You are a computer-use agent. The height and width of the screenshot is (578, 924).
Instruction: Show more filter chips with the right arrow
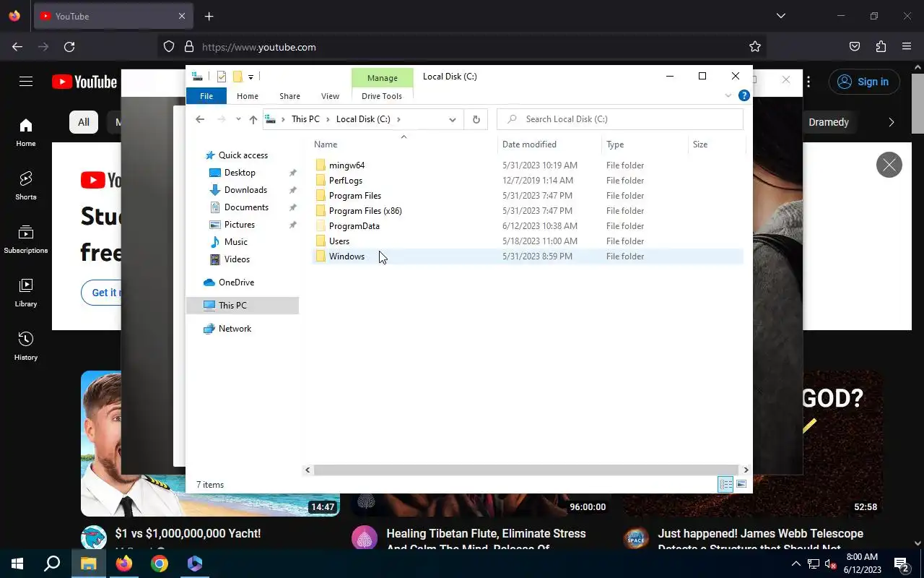[x=892, y=122]
